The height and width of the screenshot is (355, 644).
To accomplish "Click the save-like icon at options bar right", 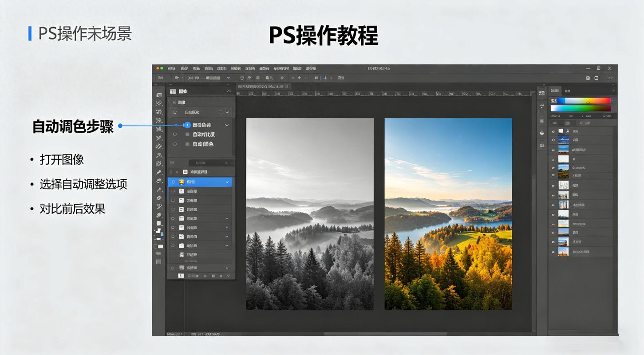I will [x=588, y=78].
